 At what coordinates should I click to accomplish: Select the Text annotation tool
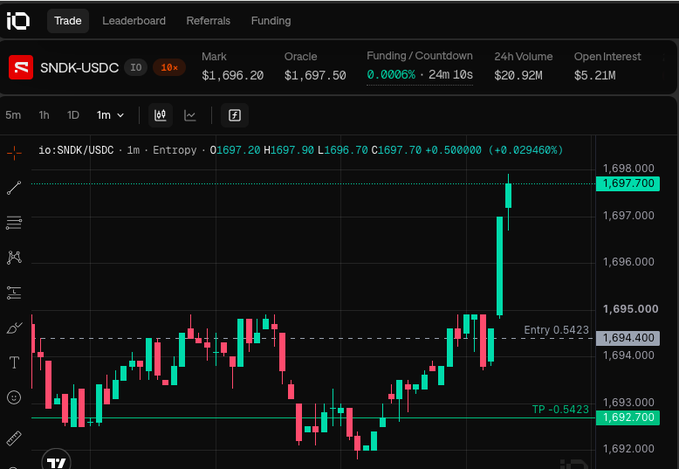pos(14,362)
